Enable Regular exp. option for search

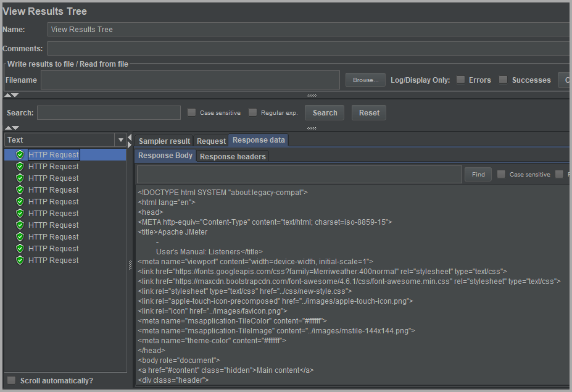[252, 112]
